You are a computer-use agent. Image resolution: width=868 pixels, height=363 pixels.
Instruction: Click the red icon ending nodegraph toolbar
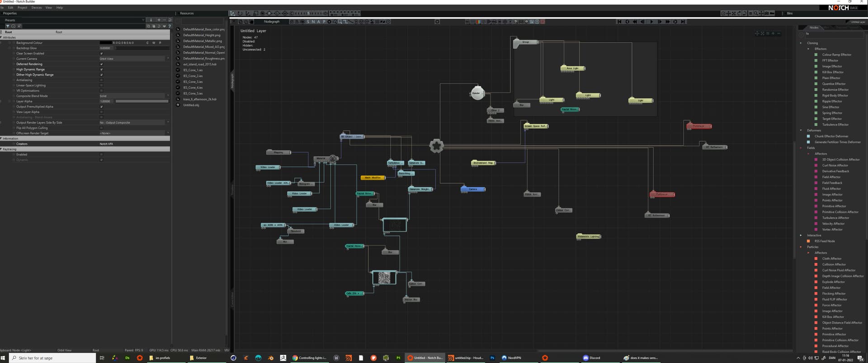[542, 22]
